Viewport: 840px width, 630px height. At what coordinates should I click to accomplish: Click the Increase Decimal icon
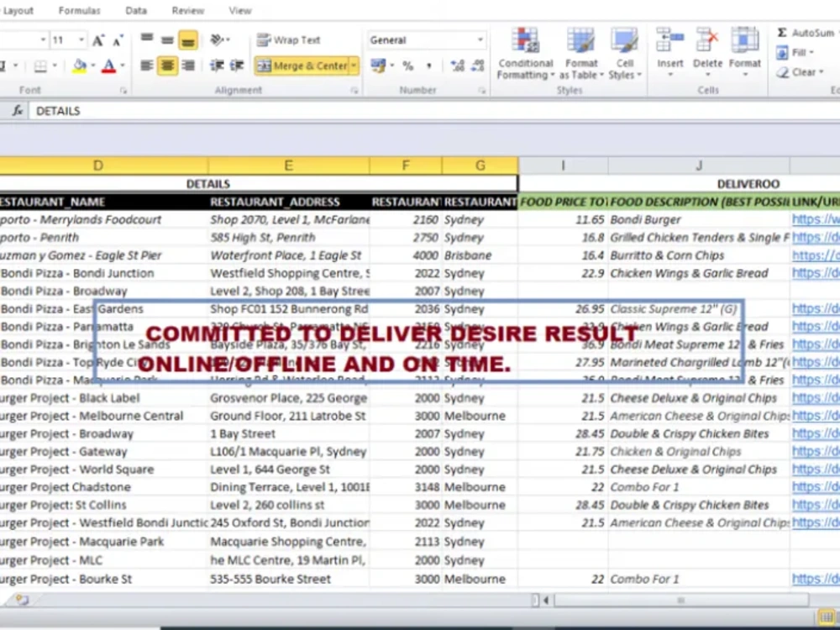(458, 66)
